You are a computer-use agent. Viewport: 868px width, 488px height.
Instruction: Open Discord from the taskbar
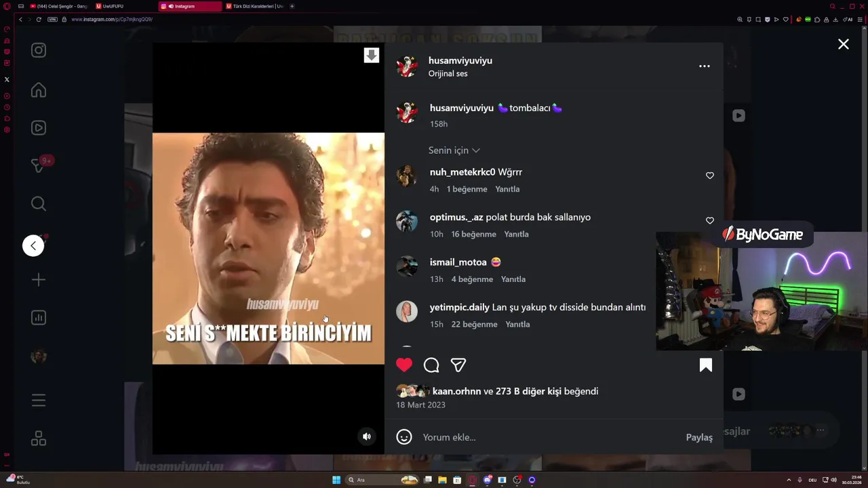(x=487, y=480)
